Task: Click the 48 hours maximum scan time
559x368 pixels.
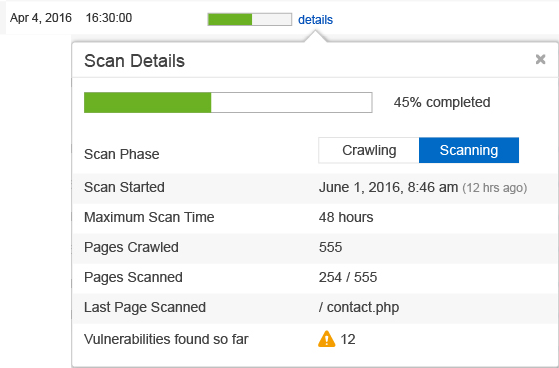Action: point(346,217)
